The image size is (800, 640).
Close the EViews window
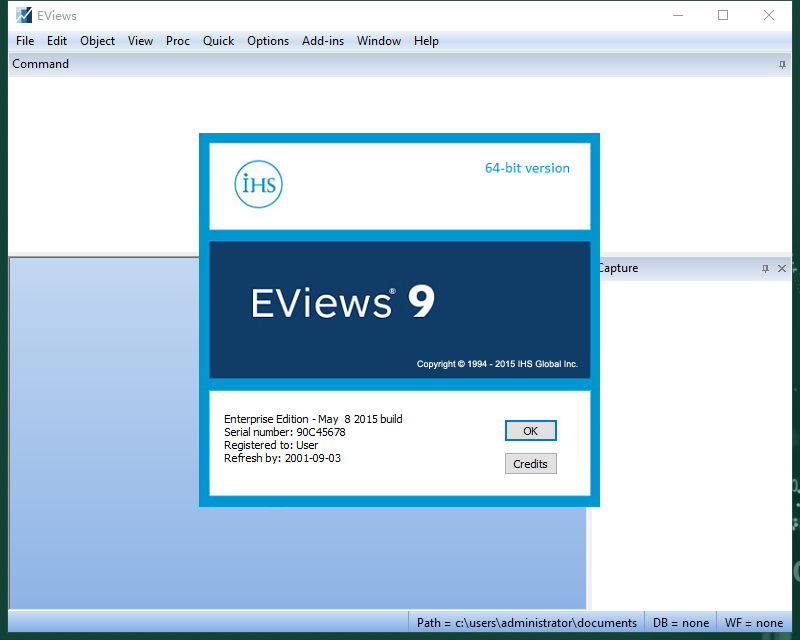(769, 15)
